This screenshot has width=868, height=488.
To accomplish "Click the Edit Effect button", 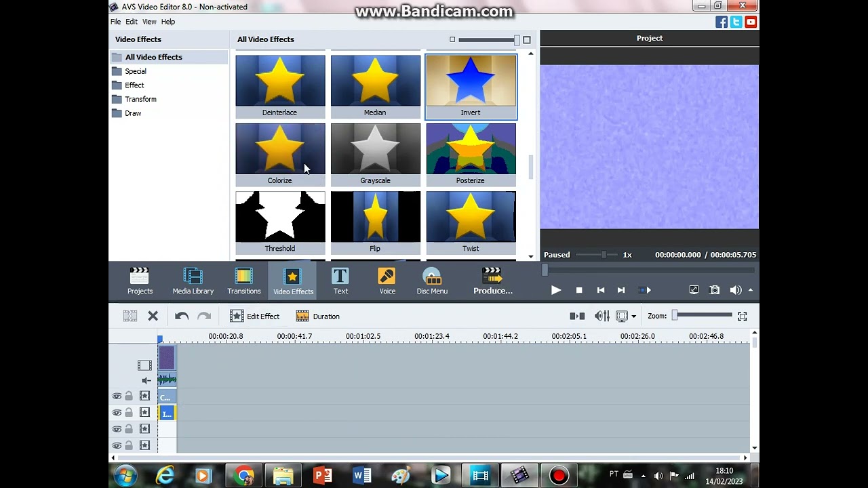I will coord(254,316).
